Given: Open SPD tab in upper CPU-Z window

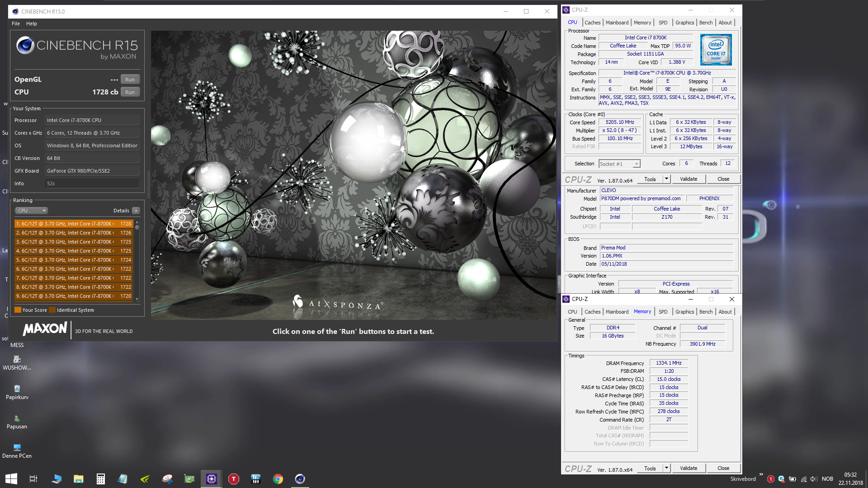Looking at the screenshot, I should (663, 23).
